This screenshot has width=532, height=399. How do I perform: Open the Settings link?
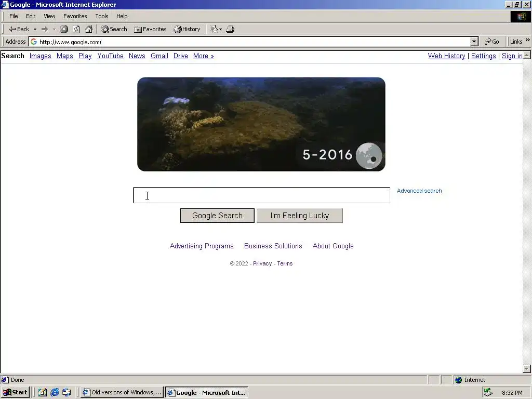coord(484,56)
